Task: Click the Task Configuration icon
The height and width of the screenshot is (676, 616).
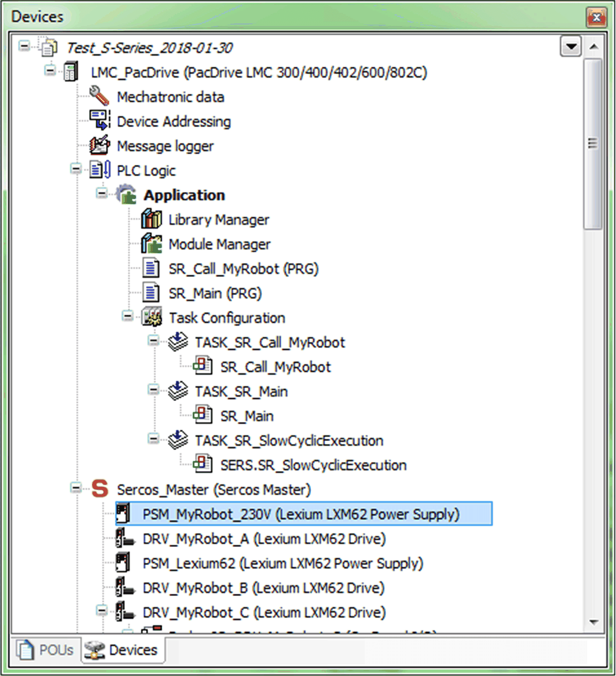Action: tap(152, 317)
